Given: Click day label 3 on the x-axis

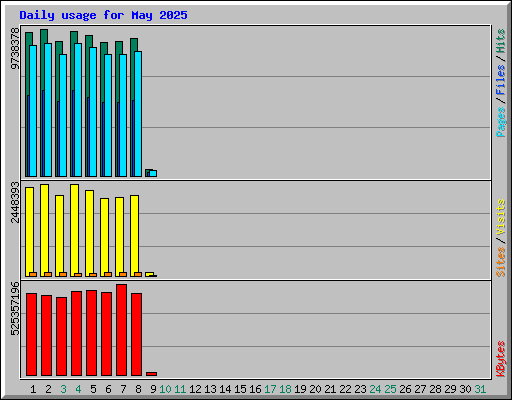Looking at the screenshot, I should (x=63, y=389).
